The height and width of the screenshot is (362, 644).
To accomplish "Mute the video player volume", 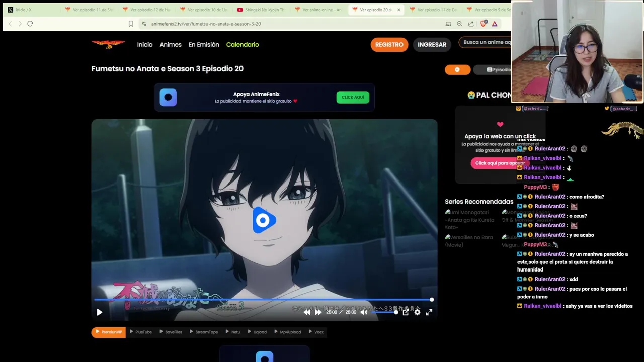I will (x=364, y=312).
